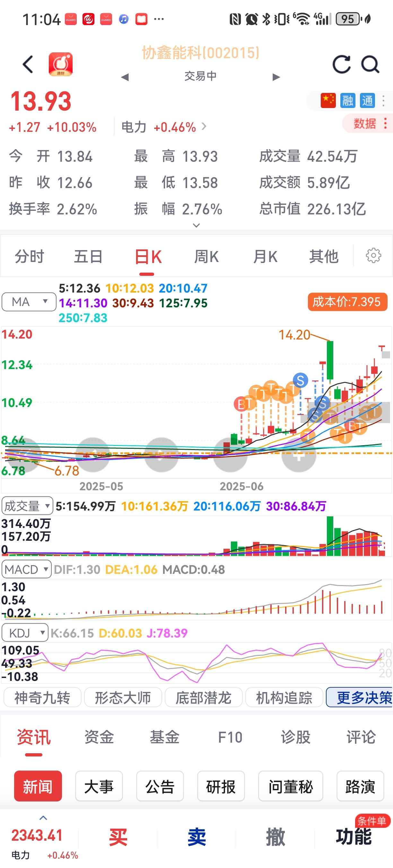
Task: Select 形态大师 decision tool
Action: coord(123,698)
